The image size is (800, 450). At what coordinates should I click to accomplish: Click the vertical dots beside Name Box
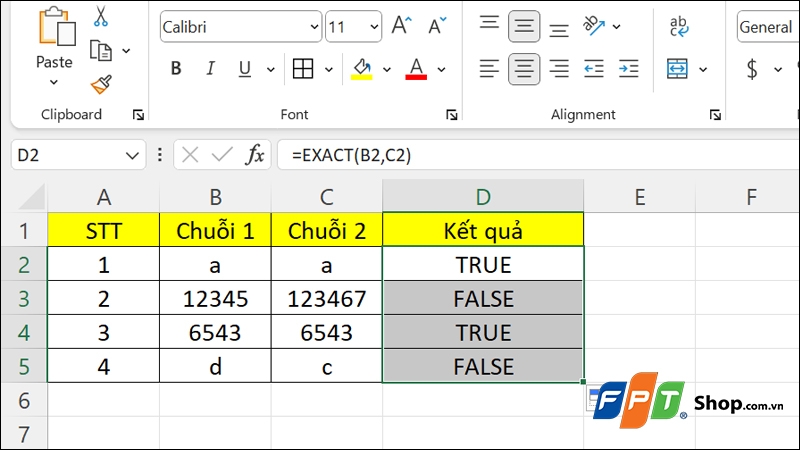[x=160, y=155]
